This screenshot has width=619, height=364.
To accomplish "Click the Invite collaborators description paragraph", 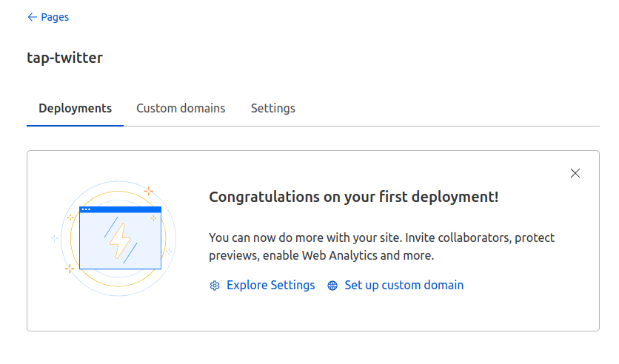I will click(381, 246).
